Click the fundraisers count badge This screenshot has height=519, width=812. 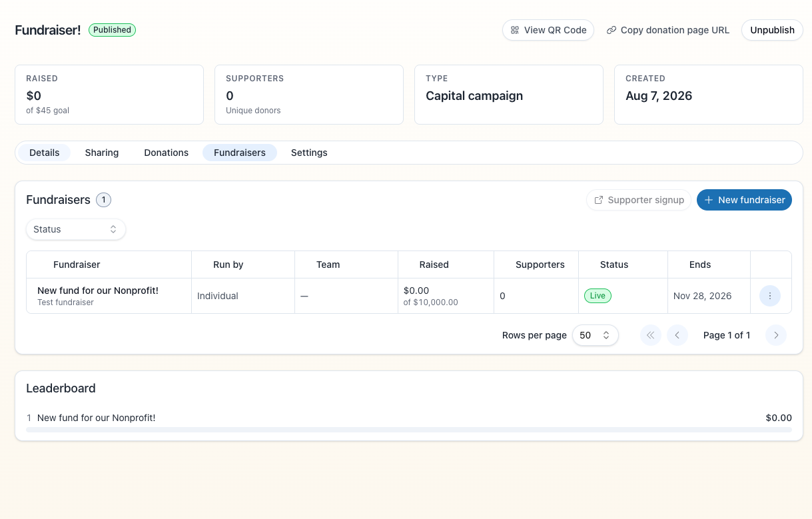[x=103, y=200]
